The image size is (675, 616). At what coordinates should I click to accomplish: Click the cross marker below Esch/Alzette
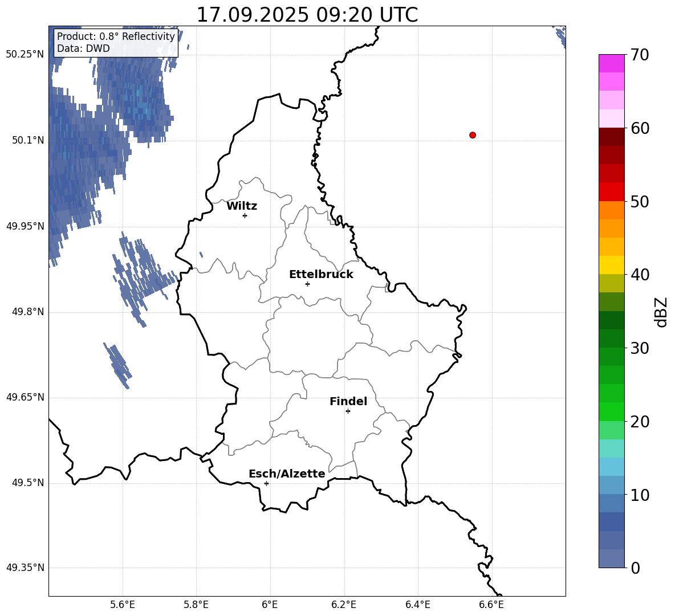click(x=266, y=483)
